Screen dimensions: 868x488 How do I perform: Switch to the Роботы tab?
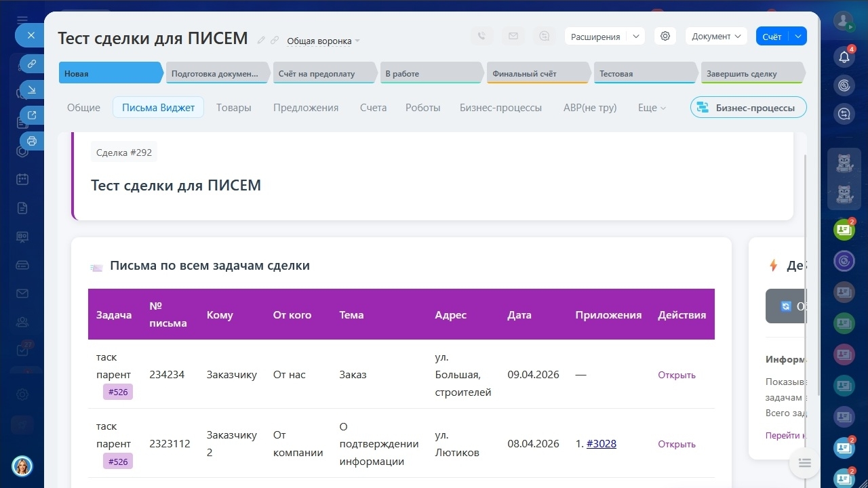(x=423, y=108)
